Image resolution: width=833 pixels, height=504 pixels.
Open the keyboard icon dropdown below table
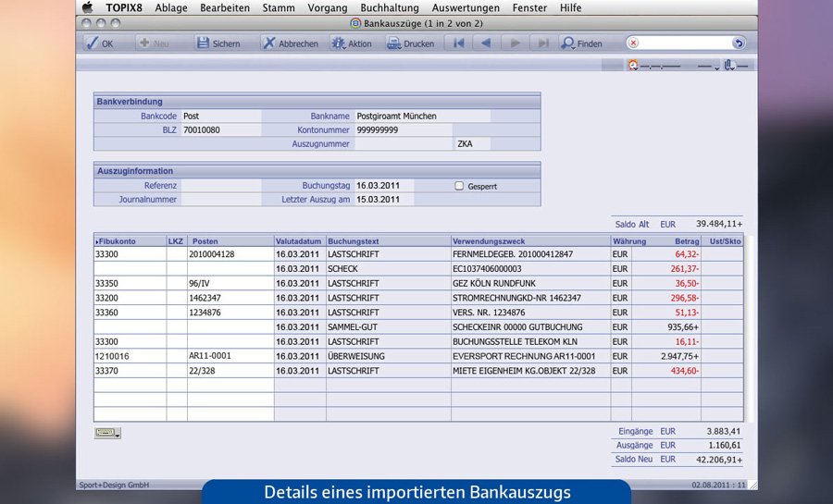(108, 433)
